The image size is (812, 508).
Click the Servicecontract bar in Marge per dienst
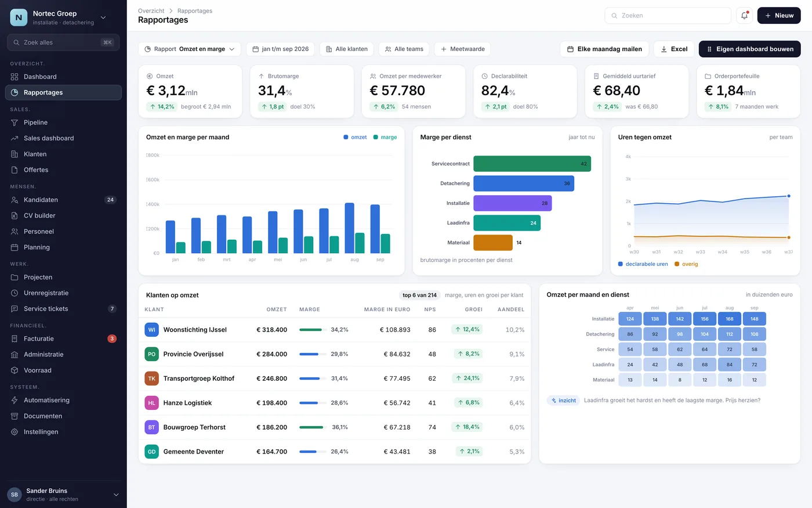point(532,164)
